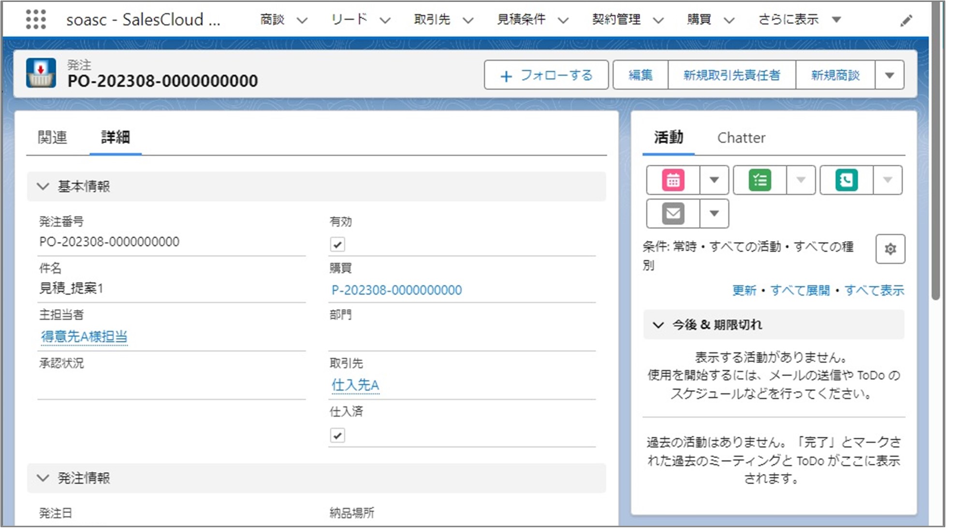Viewport: 980px width, 530px height.
Task: Go to the リード navigation tab
Action: coord(349,20)
